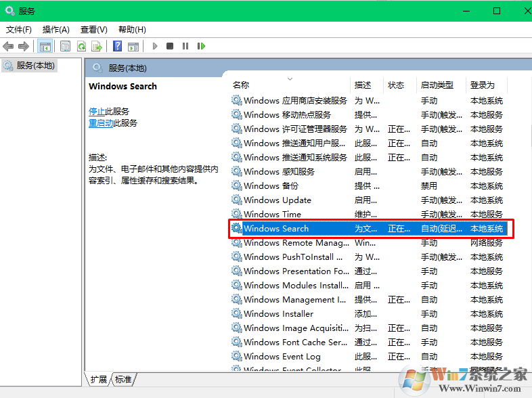Select the Windows 应用商店安装服务 row
532x398 pixels.
tap(369, 101)
